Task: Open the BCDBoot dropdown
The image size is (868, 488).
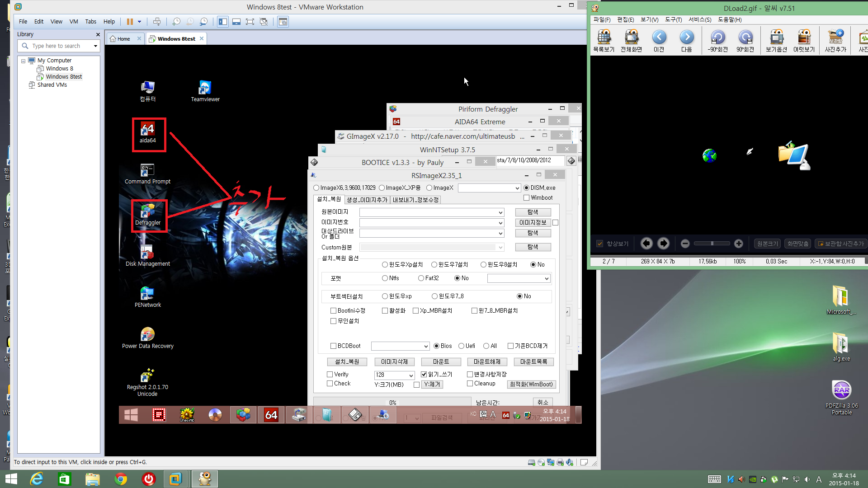Action: pyautogui.click(x=426, y=346)
